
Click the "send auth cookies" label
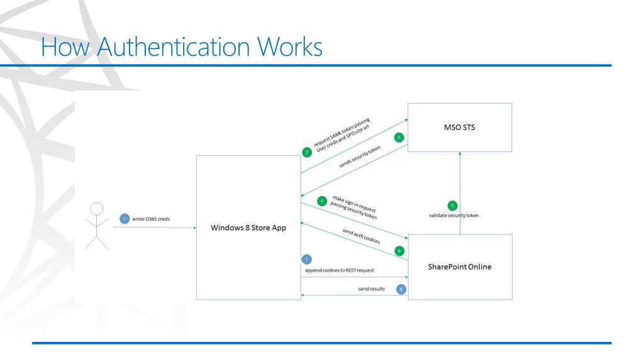362,236
